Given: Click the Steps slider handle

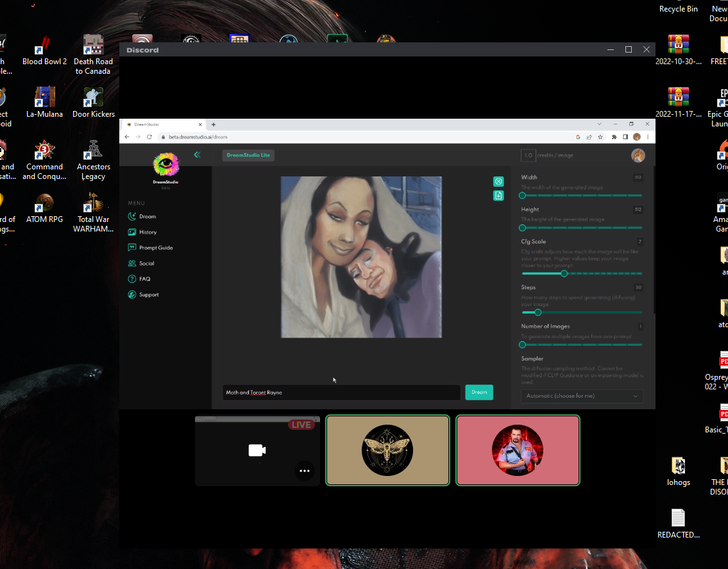Looking at the screenshot, I should click(x=538, y=312).
